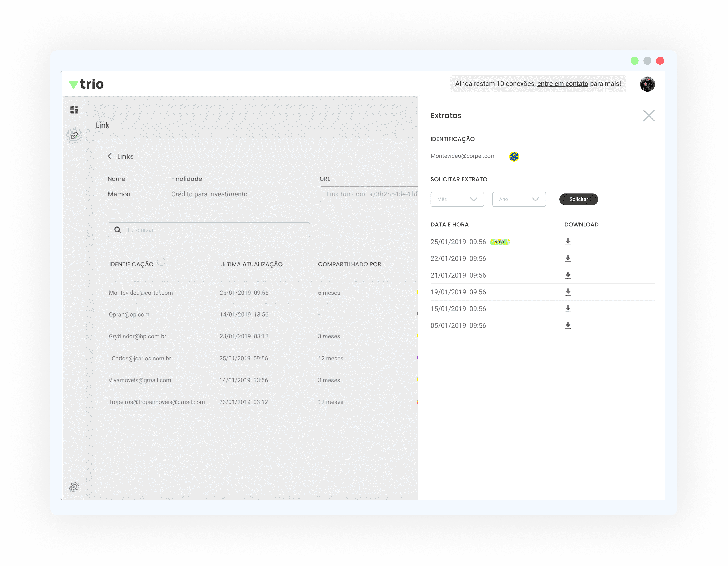728x566 pixels.
Task: Click 14/01/2019 13:56 in Oprah row
Action: coord(244,315)
